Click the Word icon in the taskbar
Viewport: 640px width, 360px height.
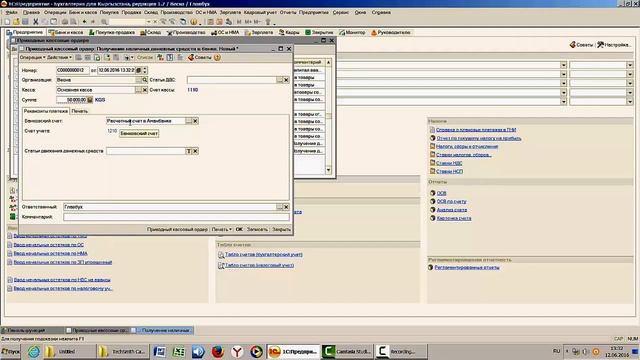[x=159, y=351]
